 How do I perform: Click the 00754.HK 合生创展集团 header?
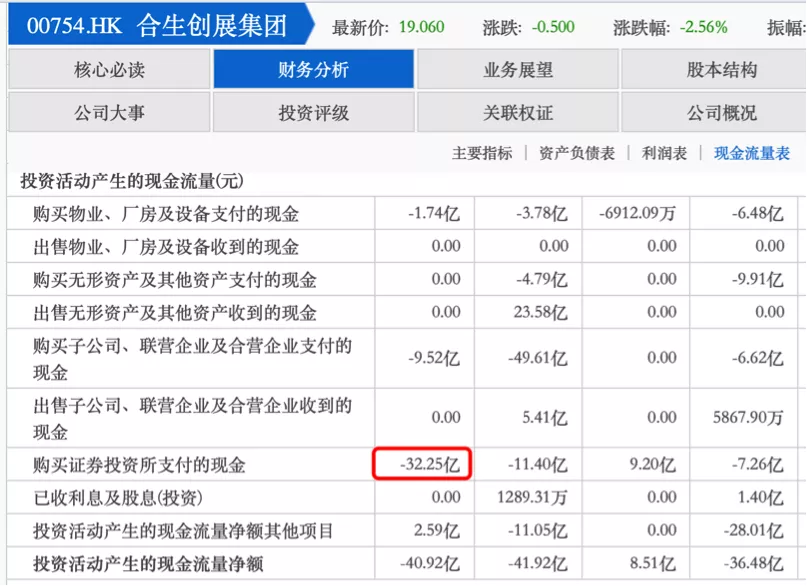pos(157,25)
